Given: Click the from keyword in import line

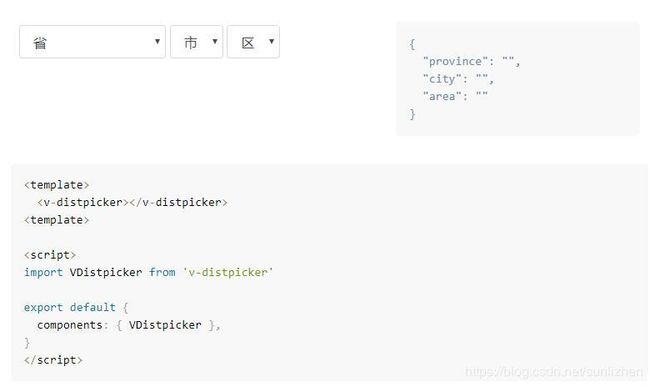Looking at the screenshot, I should click(x=162, y=272).
